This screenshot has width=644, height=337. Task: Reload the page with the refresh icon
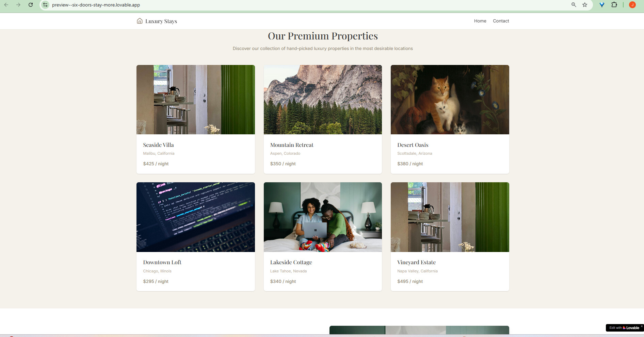point(31,5)
